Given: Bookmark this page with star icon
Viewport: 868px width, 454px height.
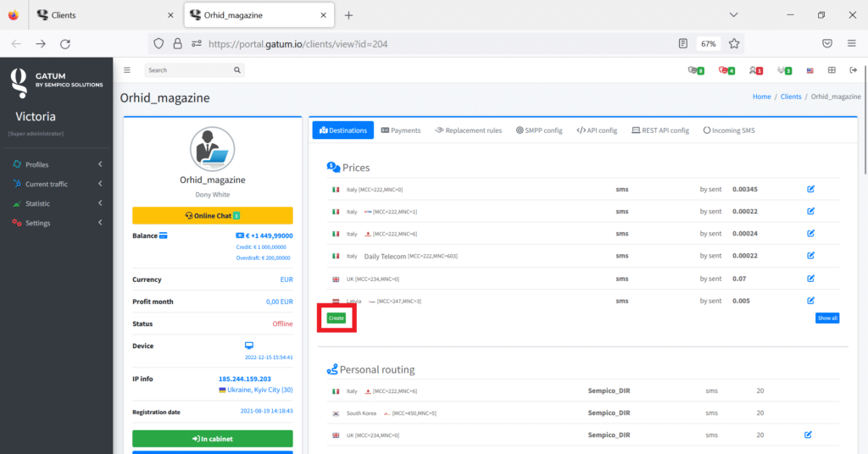Looking at the screenshot, I should 734,44.
